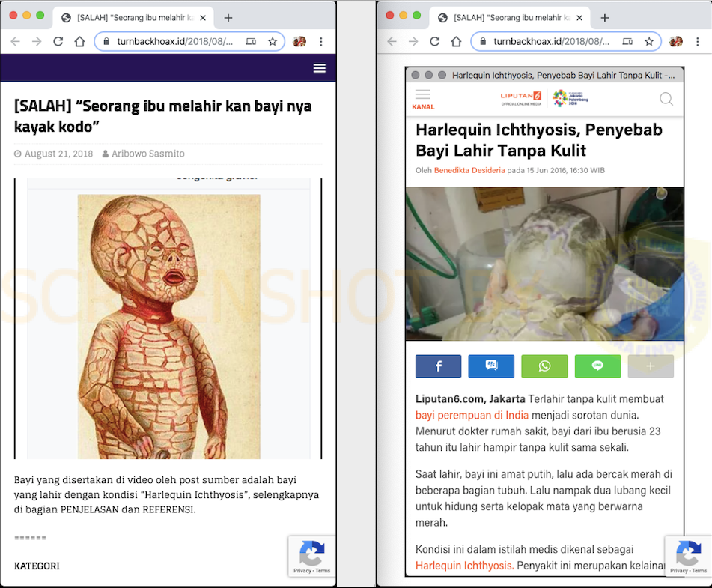Click the back arrow in left browser window
The height and width of the screenshot is (588, 712).
pos(16,42)
